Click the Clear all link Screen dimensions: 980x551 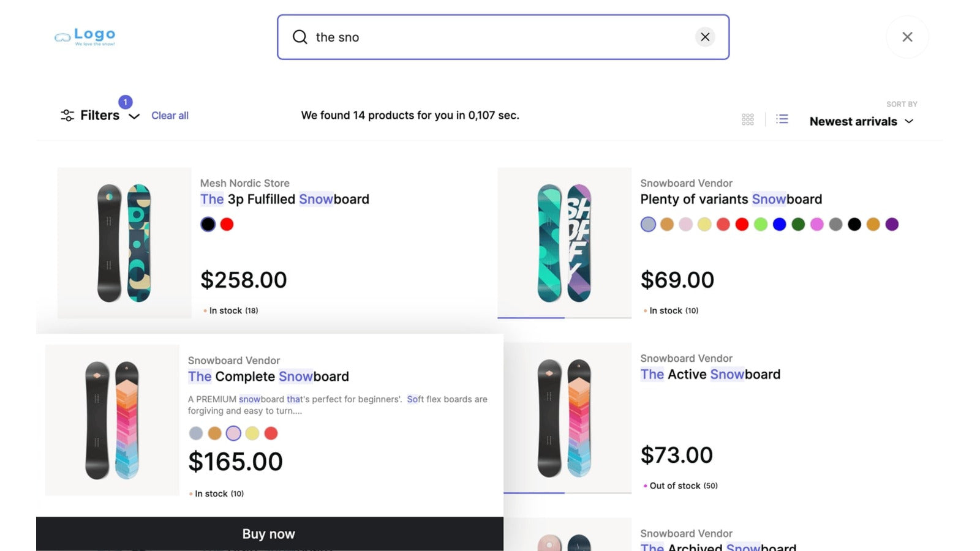click(170, 115)
